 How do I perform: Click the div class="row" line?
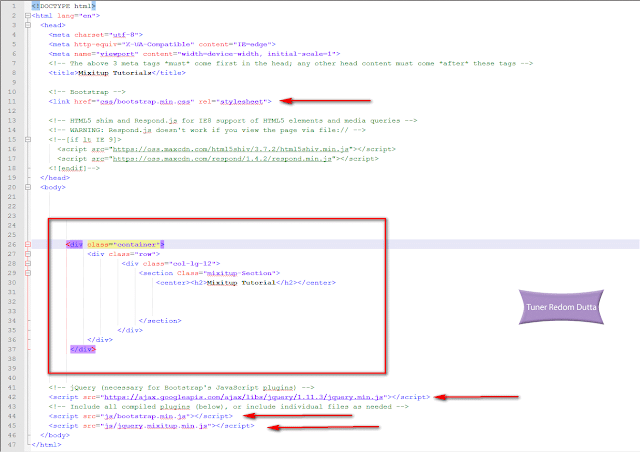coord(123,254)
